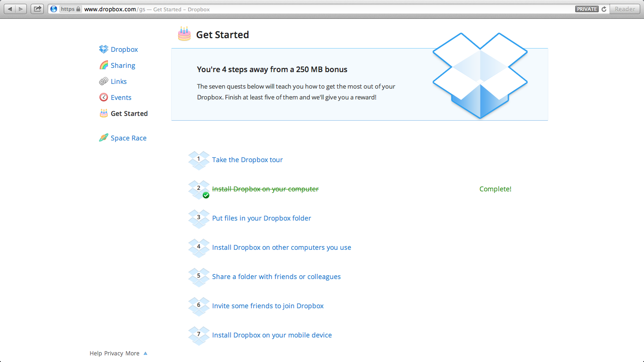Viewport: 644px width, 362px height.
Task: Expand the More footer menu
Action: pyautogui.click(x=132, y=354)
